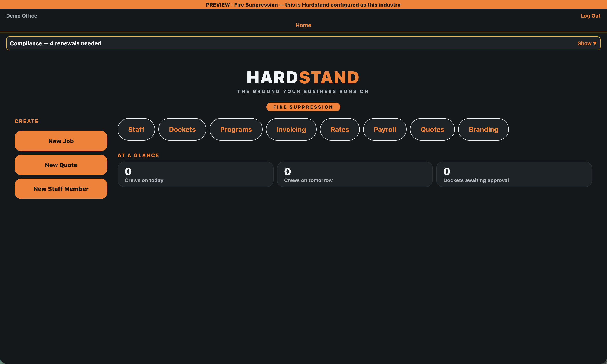Image resolution: width=607 pixels, height=364 pixels.
Task: Click the Dockets awaiting approval card
Action: [x=514, y=174]
